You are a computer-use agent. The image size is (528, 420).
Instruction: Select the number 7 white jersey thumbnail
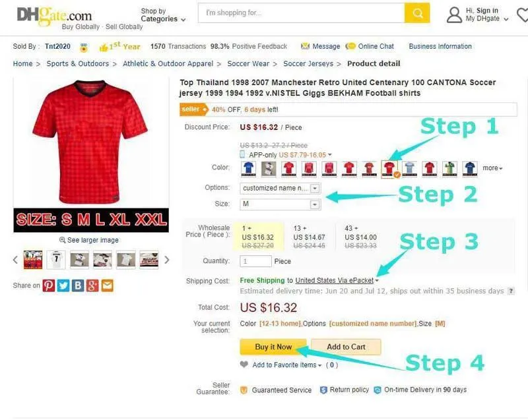56,260
